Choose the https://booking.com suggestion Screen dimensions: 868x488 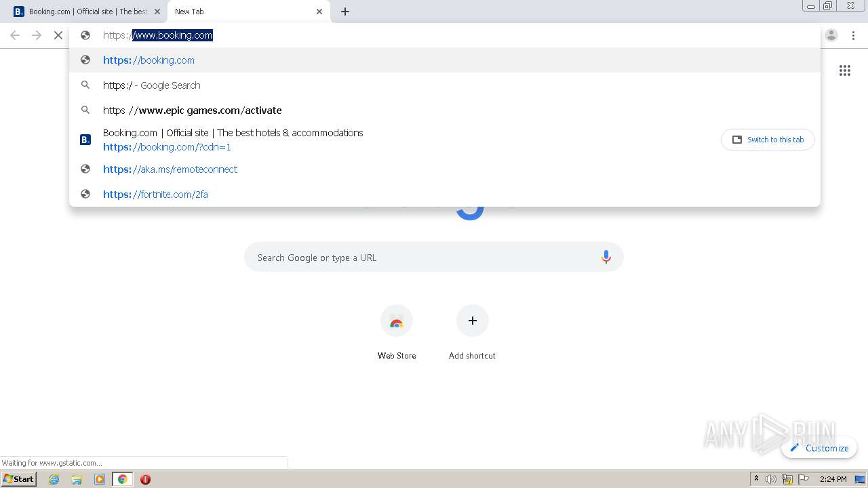coord(445,60)
